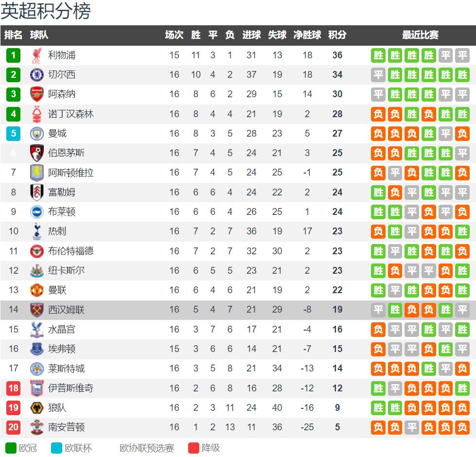Click the 进球 column header
The width and height of the screenshot is (476, 457).
[251, 35]
